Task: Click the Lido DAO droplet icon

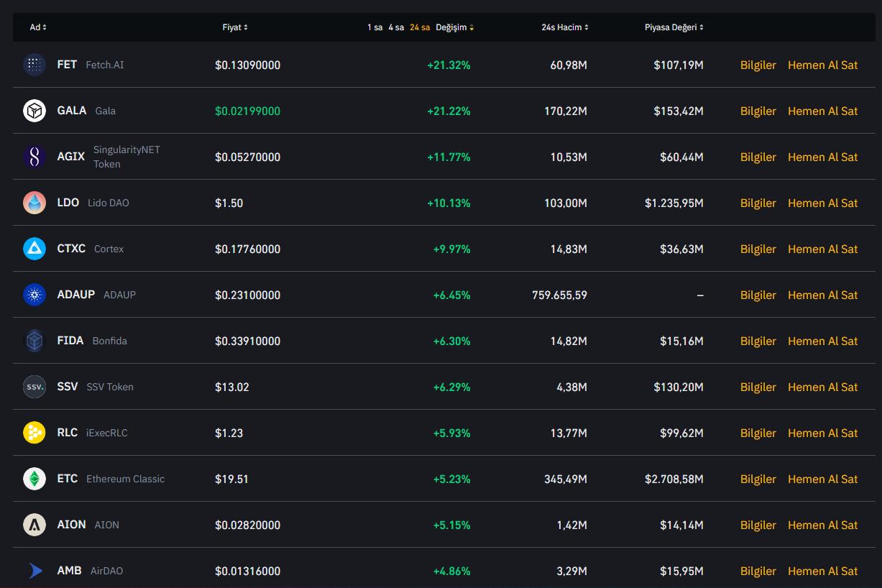Action: click(x=35, y=203)
